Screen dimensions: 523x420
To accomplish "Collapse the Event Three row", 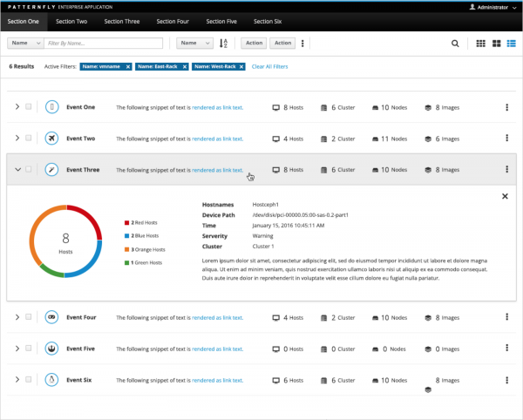I will click(17, 170).
